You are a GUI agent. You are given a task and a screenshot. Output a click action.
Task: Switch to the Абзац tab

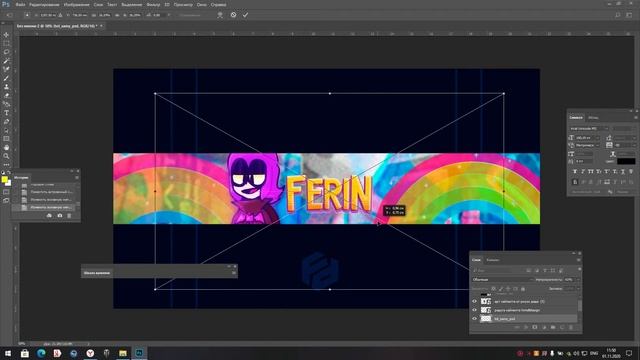point(593,118)
